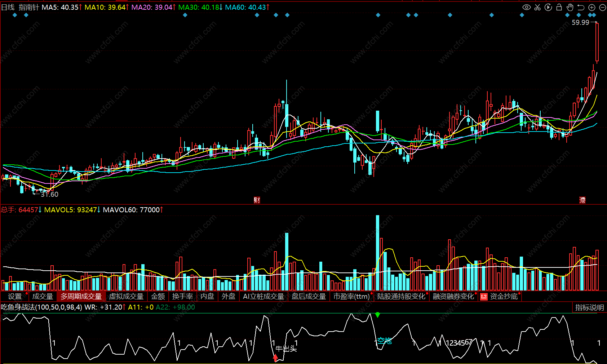Select the 融资融券变化 tab
This screenshot has width=607, height=364.
[453, 296]
